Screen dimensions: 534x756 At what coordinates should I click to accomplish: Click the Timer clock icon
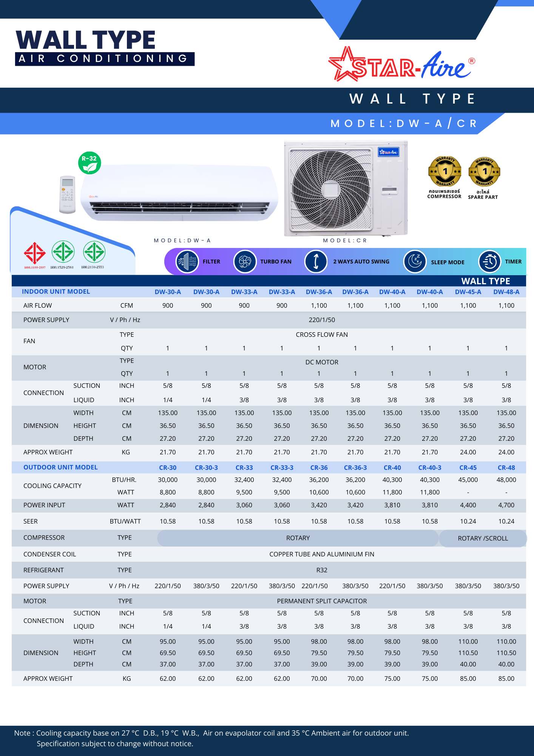(x=489, y=262)
